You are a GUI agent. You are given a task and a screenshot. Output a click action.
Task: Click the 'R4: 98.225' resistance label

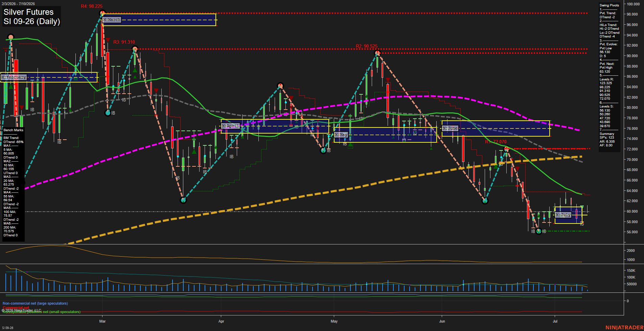coord(92,6)
